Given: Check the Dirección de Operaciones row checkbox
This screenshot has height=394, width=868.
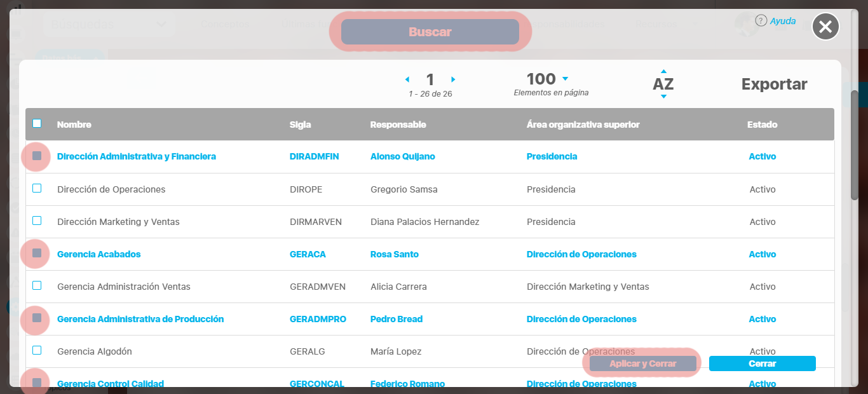Looking at the screenshot, I should 37,189.
